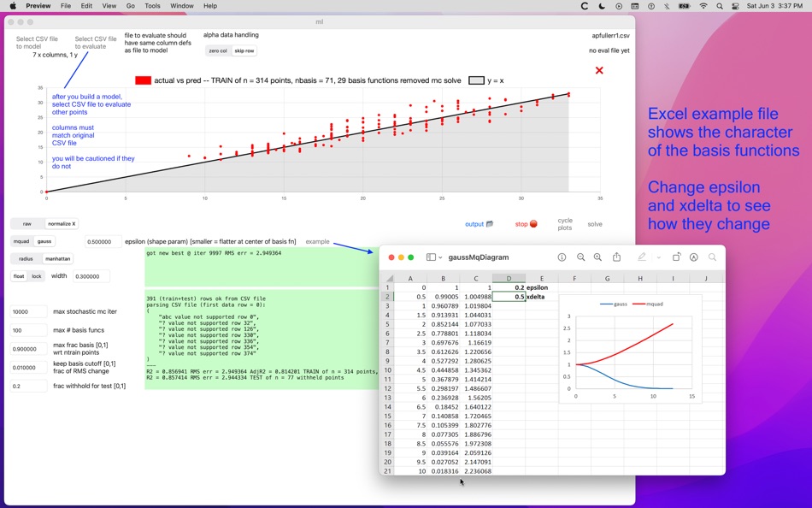Click the Now Playing menu bar icon

pos(619,6)
